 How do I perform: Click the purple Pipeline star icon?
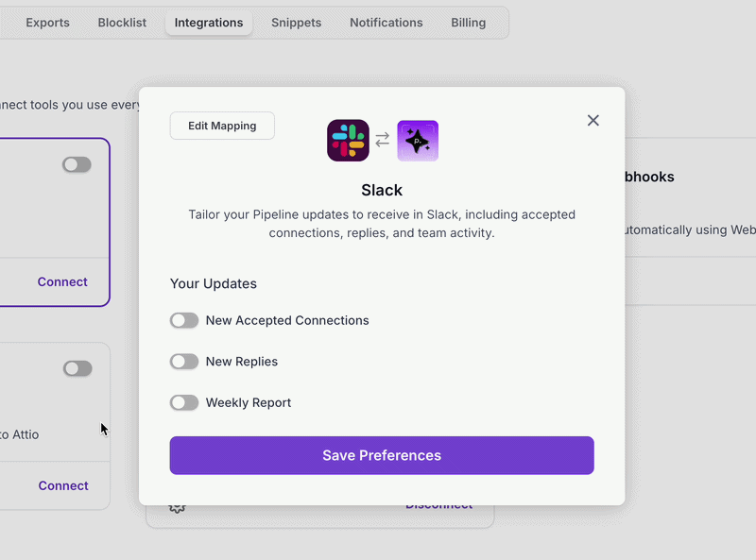(418, 141)
